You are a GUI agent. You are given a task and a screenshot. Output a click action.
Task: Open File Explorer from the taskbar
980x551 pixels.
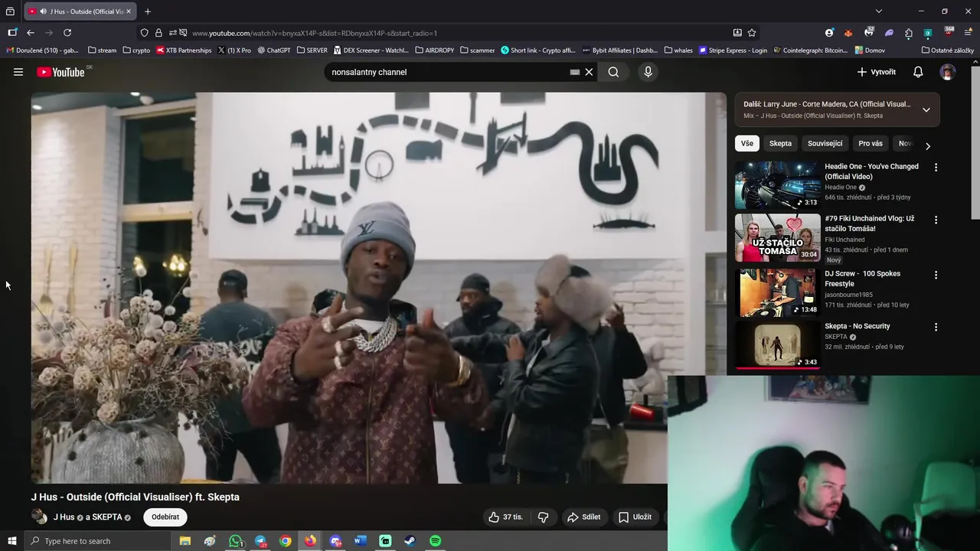click(185, 541)
